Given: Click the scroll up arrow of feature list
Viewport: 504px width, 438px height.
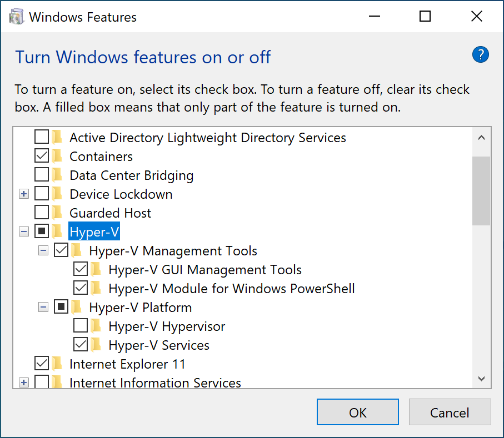Looking at the screenshot, I should (481, 138).
